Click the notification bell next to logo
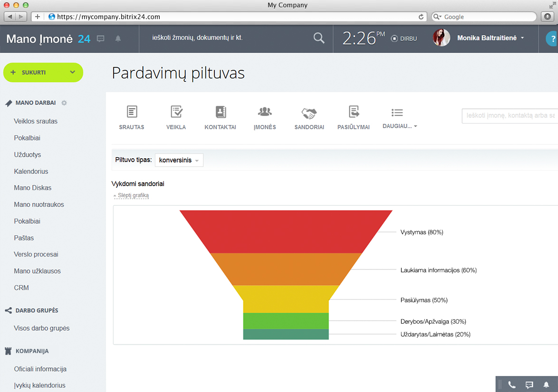The width and height of the screenshot is (558, 392). 118,38
